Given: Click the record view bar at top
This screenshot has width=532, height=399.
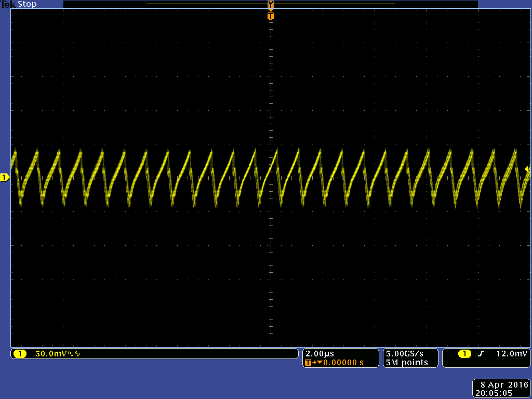Looking at the screenshot, I should [270, 4].
